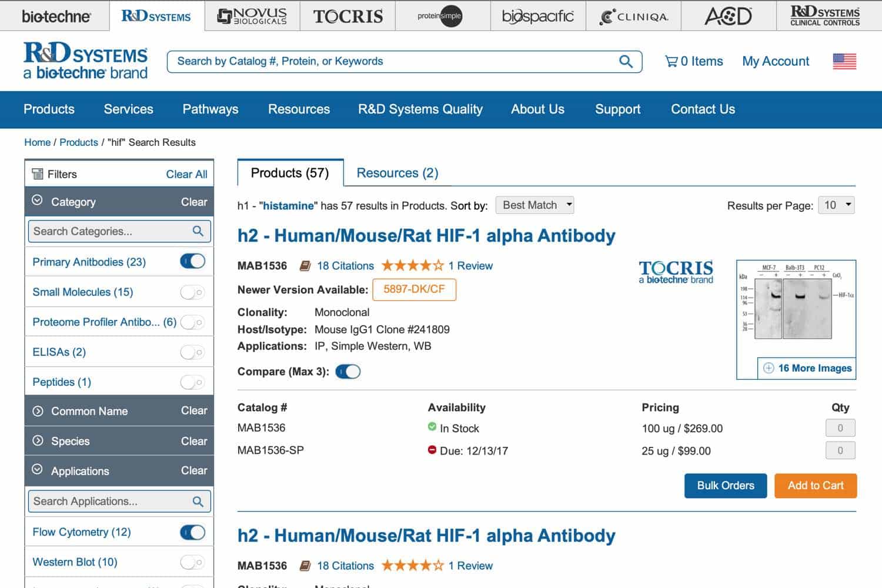Open R&D Systems Clinical Controls logo
The image size is (882, 588).
[x=825, y=16]
